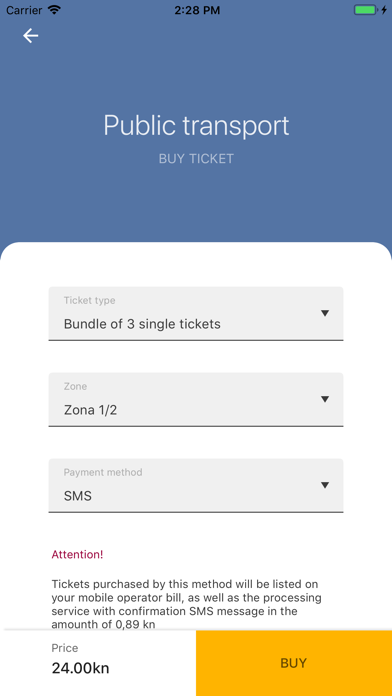Image resolution: width=392 pixels, height=696 pixels.
Task: Tap the Carrier text in status bar
Action: (24, 10)
